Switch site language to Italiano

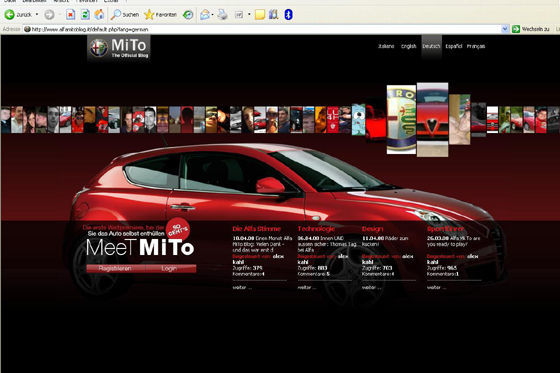coord(386,46)
